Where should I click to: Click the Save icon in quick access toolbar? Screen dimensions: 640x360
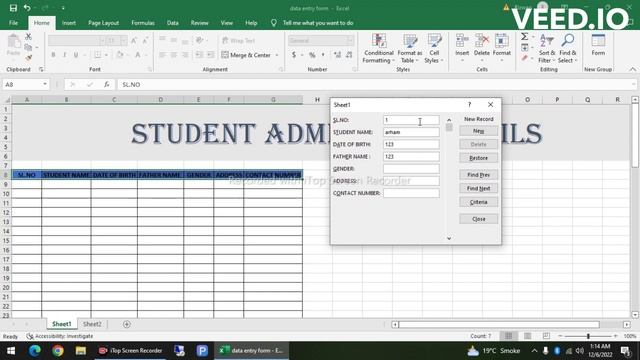click(13, 8)
